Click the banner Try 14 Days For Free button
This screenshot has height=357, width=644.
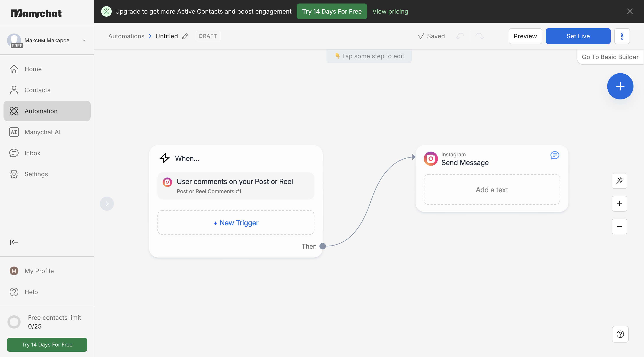click(x=332, y=11)
